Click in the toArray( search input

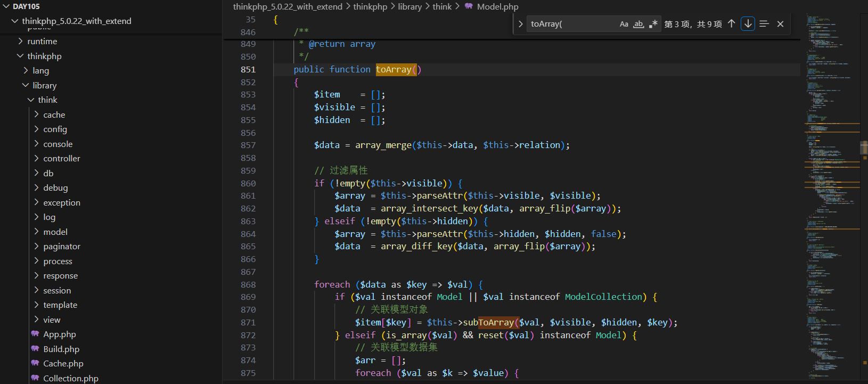coord(570,24)
